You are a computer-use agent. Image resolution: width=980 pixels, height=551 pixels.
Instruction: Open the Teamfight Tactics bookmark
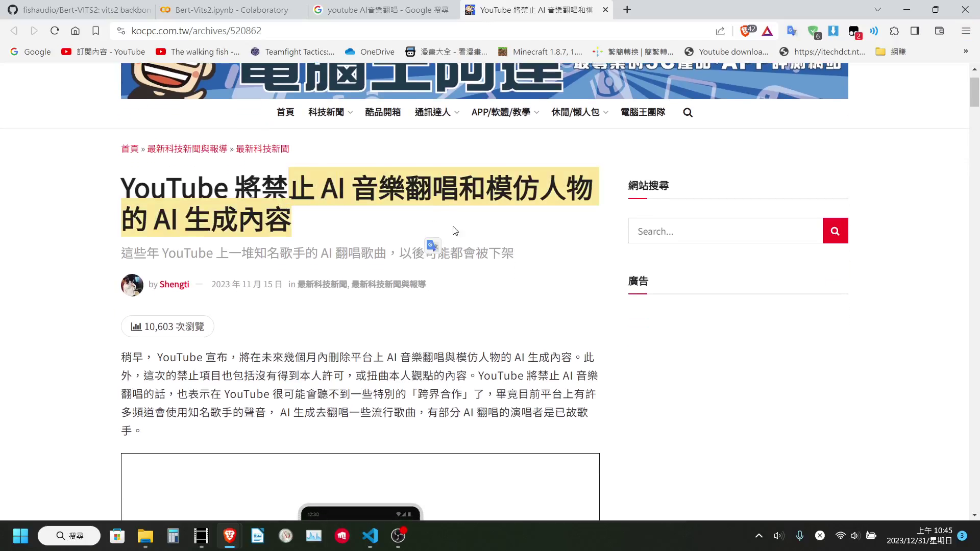coord(292,52)
